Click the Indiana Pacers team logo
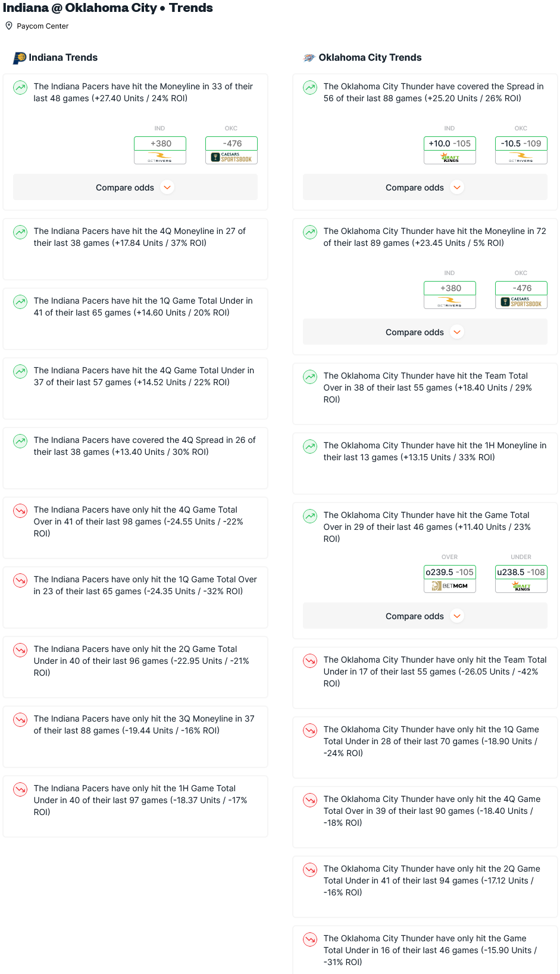560x974 pixels. click(20, 58)
